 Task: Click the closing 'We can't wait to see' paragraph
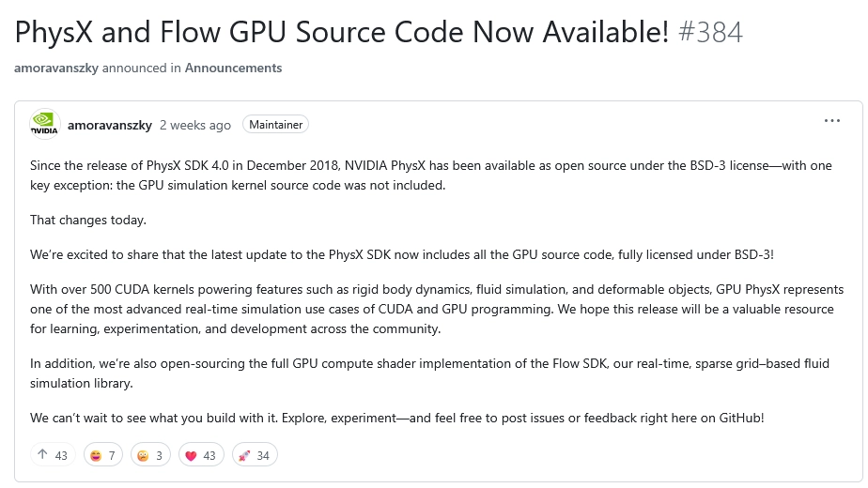(x=396, y=417)
